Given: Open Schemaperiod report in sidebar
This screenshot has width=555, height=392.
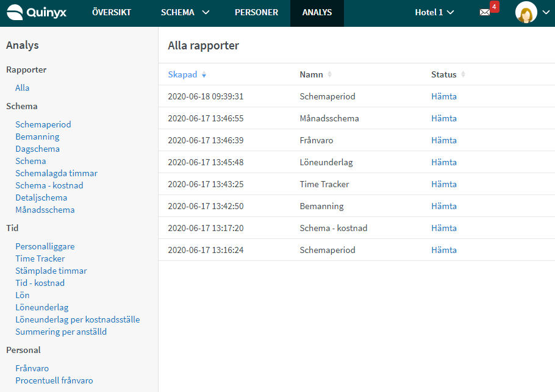Looking at the screenshot, I should point(43,124).
